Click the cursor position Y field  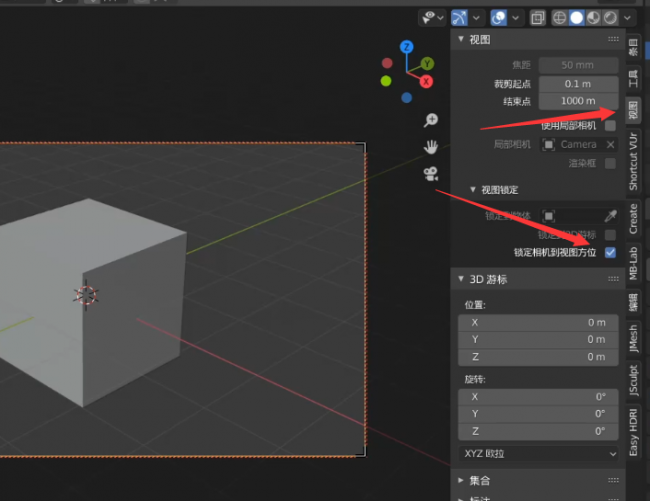(x=538, y=339)
